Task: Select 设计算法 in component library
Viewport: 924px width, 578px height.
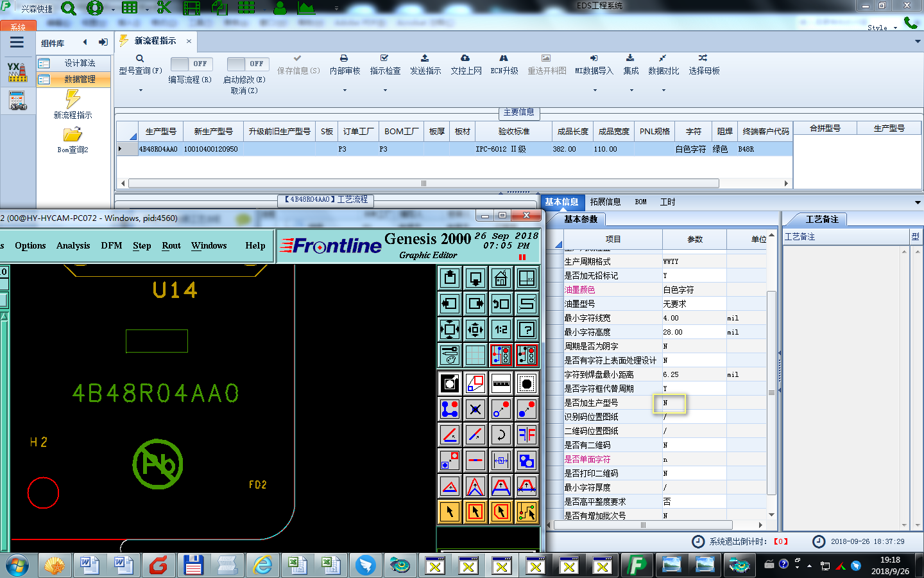Action: [73, 63]
